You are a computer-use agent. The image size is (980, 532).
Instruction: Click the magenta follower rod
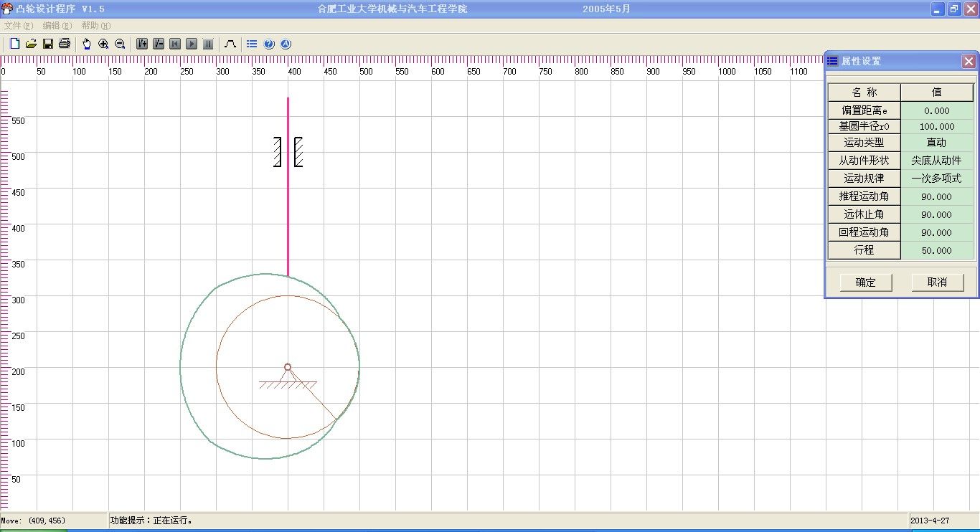[288, 186]
